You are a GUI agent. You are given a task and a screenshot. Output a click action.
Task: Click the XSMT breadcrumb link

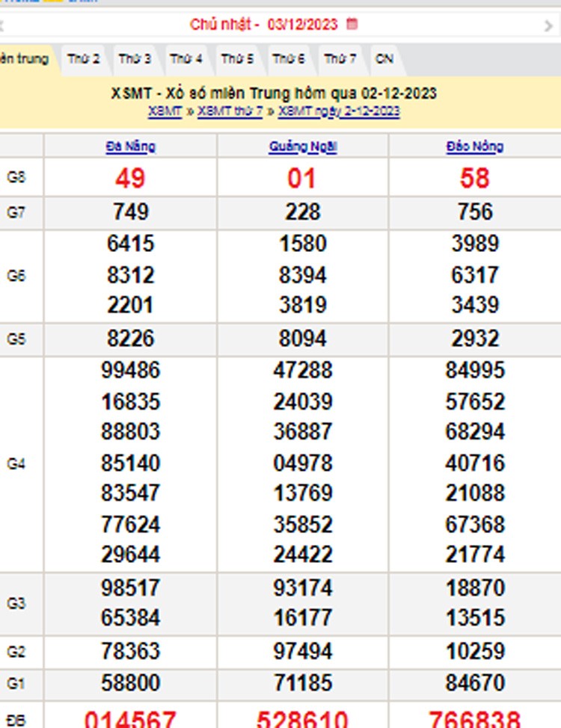click(165, 111)
